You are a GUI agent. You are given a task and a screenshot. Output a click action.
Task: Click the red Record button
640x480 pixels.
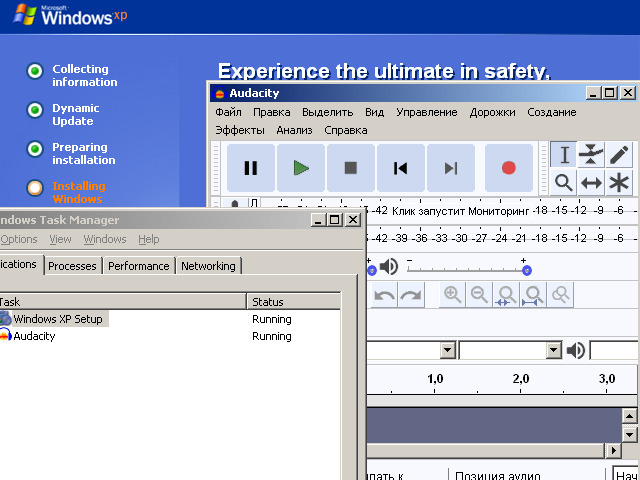[x=509, y=168]
